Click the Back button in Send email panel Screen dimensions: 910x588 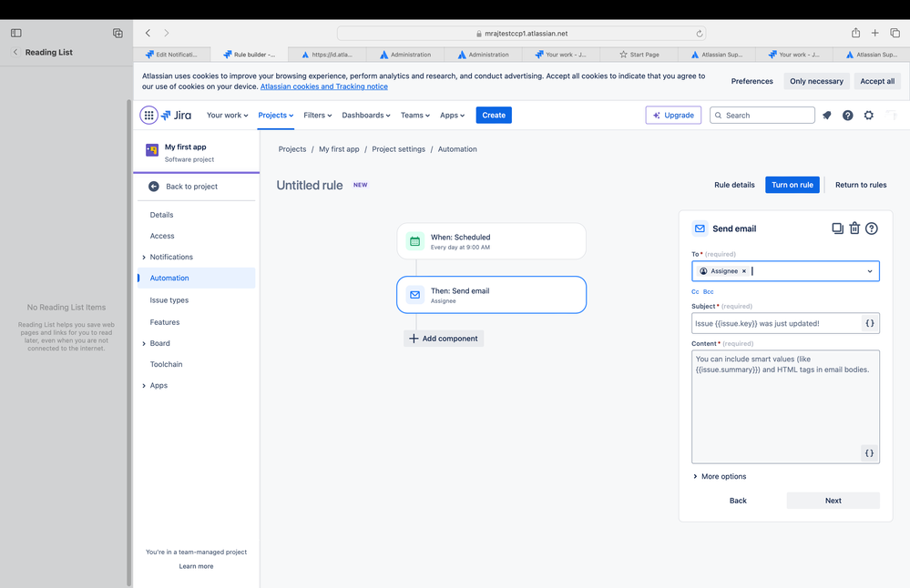point(738,501)
